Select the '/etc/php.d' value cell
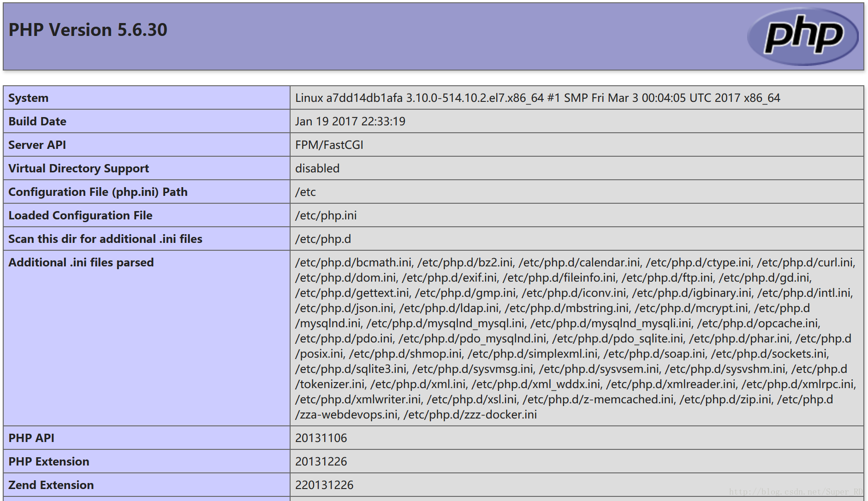Image resolution: width=868 pixels, height=501 pixels. coord(577,239)
